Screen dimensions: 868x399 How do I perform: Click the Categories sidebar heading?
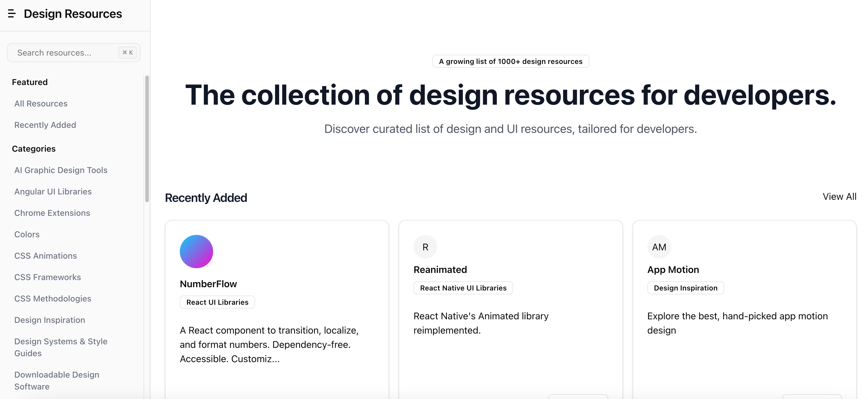(34, 149)
